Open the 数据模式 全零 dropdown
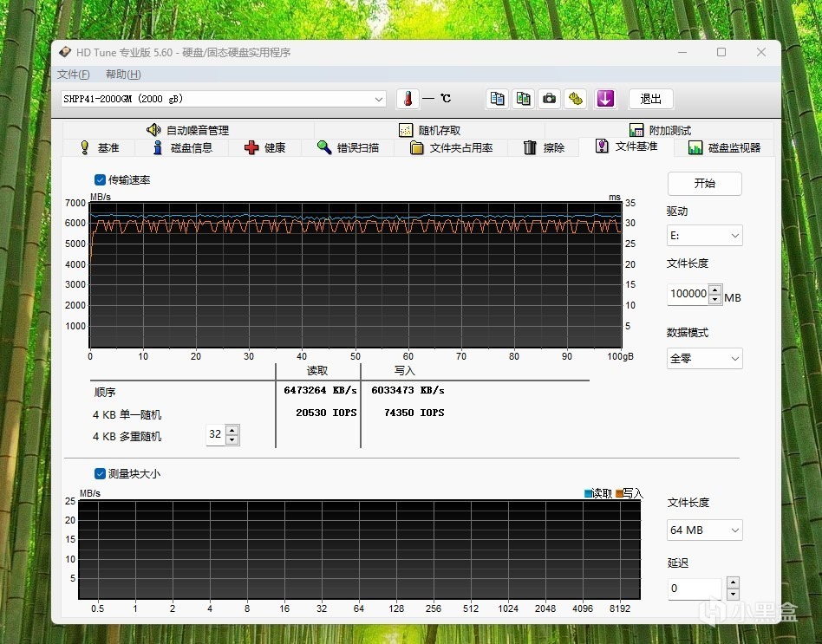Image resolution: width=822 pixels, height=644 pixels. pos(705,359)
